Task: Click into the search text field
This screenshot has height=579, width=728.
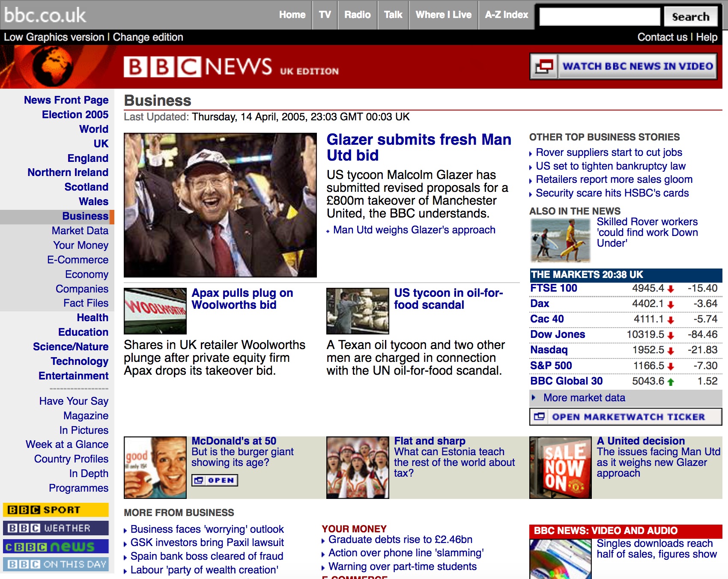Action: 600,17
